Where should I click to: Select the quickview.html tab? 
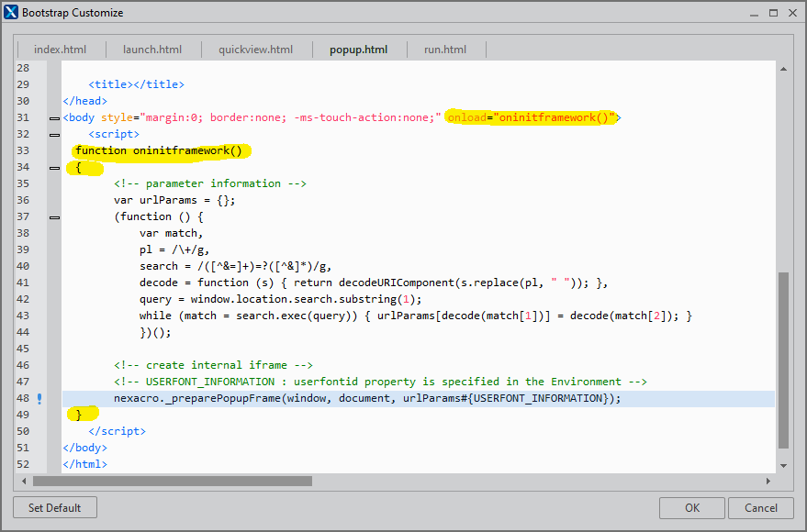click(255, 50)
